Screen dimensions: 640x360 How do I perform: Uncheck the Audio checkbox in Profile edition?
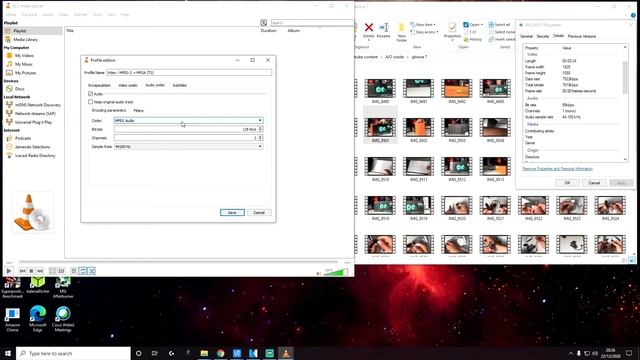point(91,94)
